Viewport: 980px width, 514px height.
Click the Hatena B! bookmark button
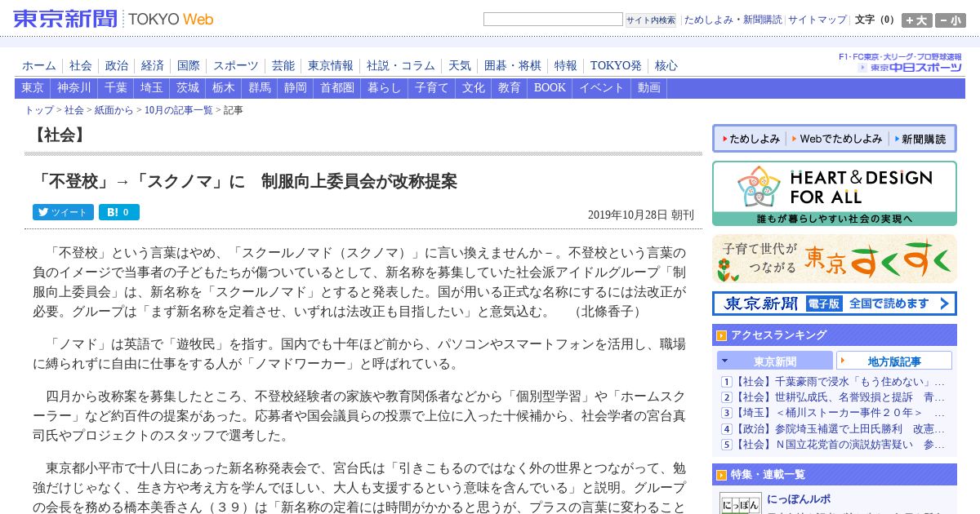pos(119,212)
